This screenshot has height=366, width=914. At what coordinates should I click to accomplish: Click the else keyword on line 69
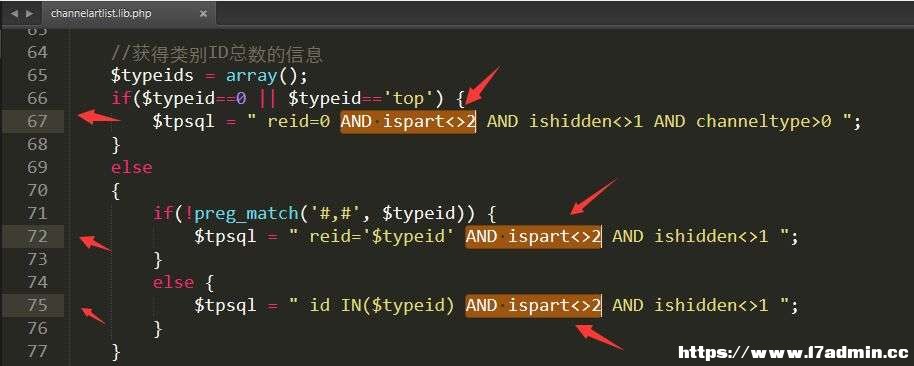pyautogui.click(x=132, y=167)
